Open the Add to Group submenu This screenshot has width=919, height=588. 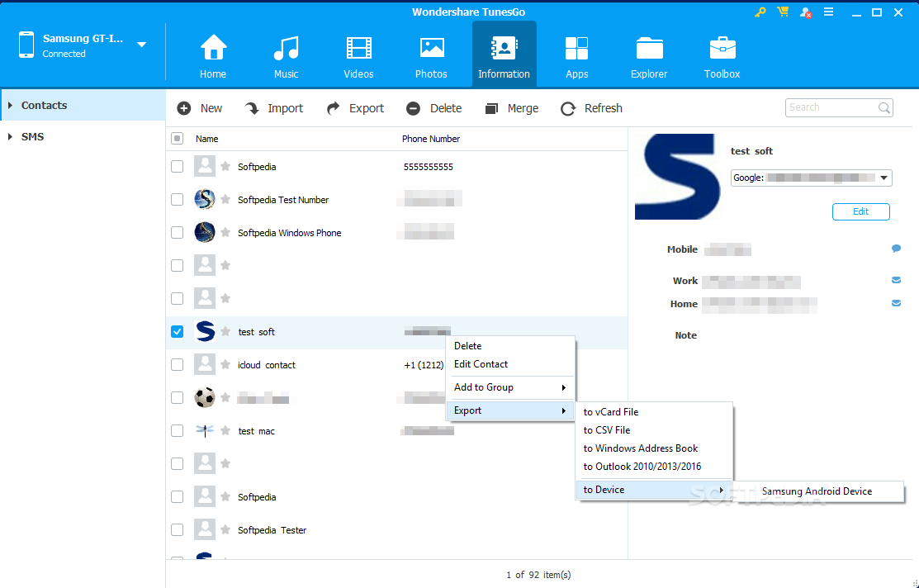click(510, 387)
